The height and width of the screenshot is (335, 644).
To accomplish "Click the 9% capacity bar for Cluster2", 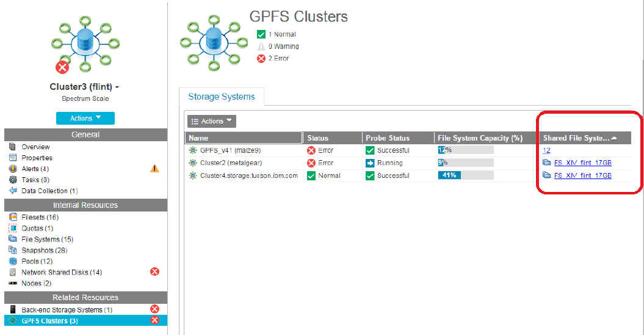I will [466, 163].
